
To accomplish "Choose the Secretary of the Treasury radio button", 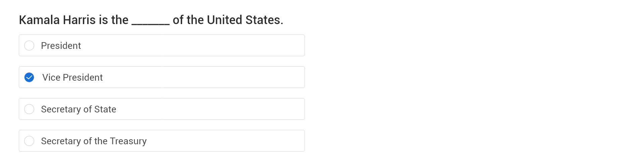I will pyautogui.click(x=29, y=141).
